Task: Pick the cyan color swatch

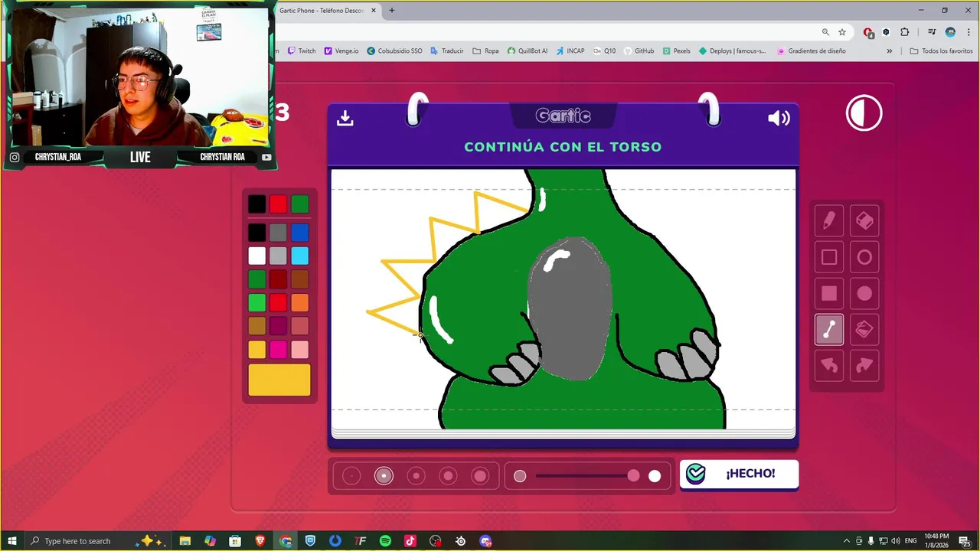Action: pyautogui.click(x=300, y=256)
